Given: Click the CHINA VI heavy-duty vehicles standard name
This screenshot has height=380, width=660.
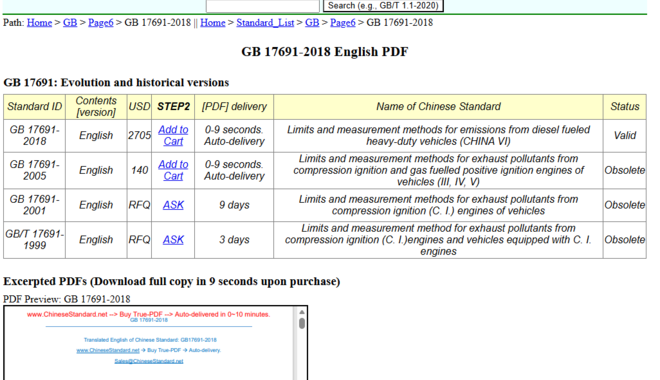Looking at the screenshot, I should click(x=438, y=136).
